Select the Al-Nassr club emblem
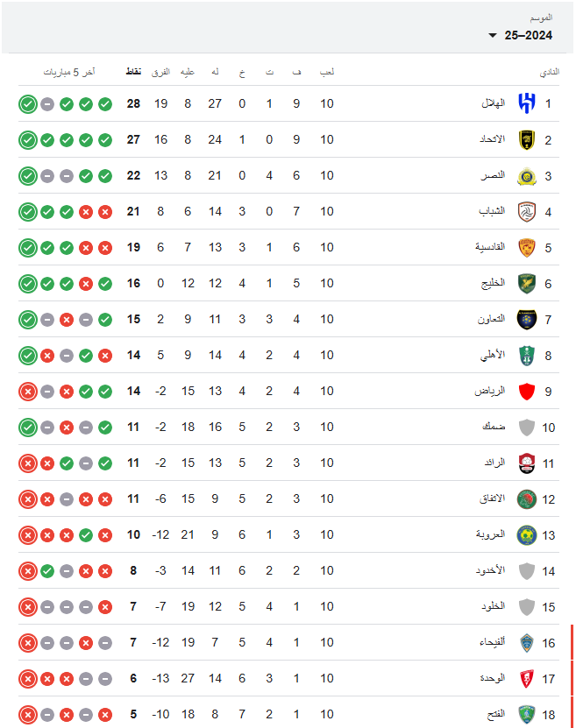Viewport: 576px width, 728px height. 527,176
